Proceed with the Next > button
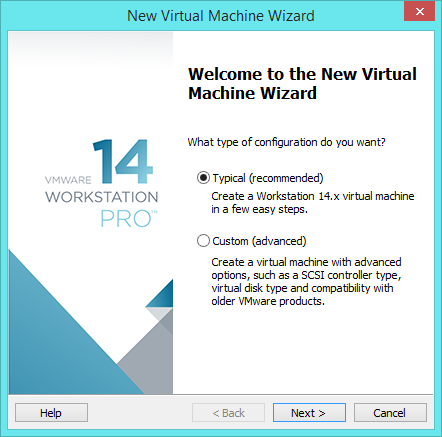 pos(309,413)
